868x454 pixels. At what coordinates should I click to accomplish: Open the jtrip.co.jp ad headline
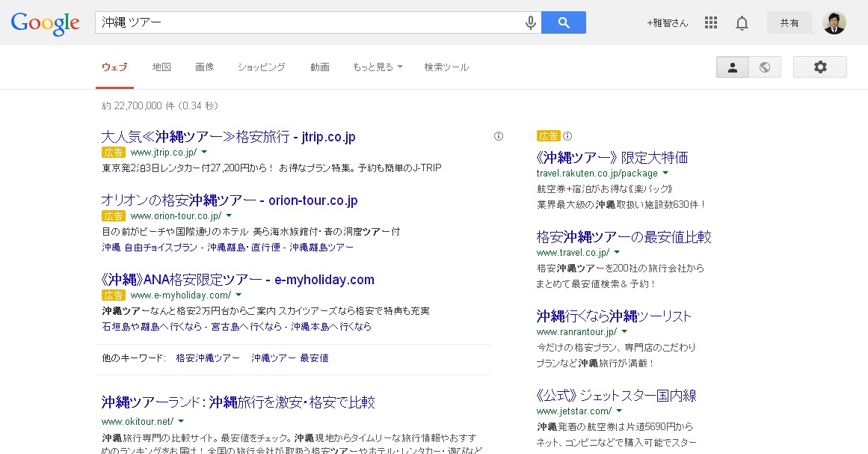(228, 137)
